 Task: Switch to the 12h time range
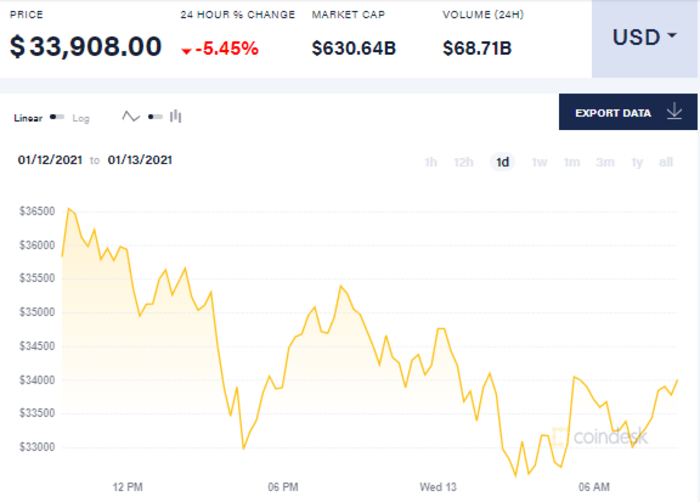463,162
